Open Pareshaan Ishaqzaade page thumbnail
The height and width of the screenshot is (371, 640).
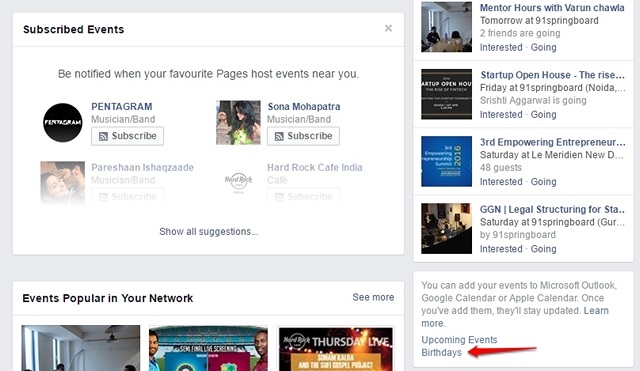pyautogui.click(x=62, y=183)
